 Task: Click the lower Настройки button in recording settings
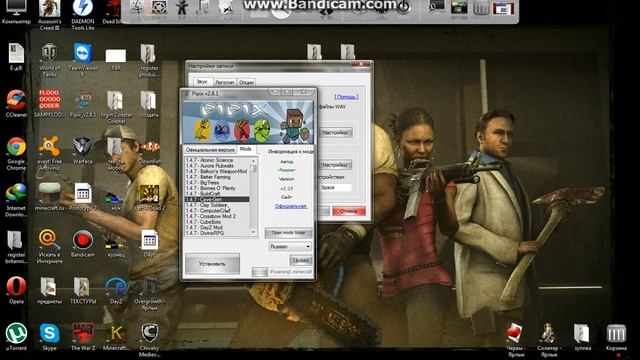coord(335,165)
